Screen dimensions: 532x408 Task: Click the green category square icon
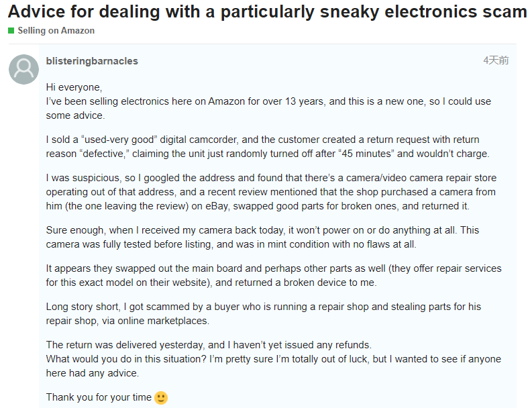click(x=11, y=31)
